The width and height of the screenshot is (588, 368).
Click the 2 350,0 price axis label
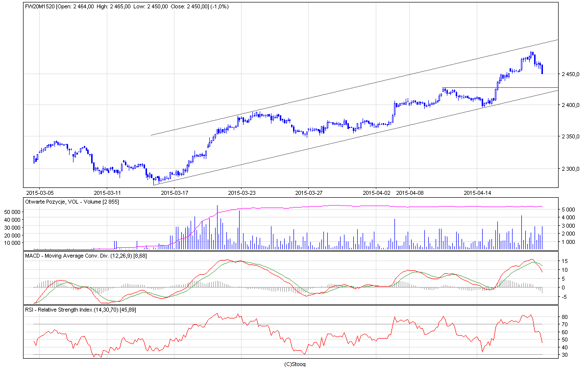coord(571,136)
